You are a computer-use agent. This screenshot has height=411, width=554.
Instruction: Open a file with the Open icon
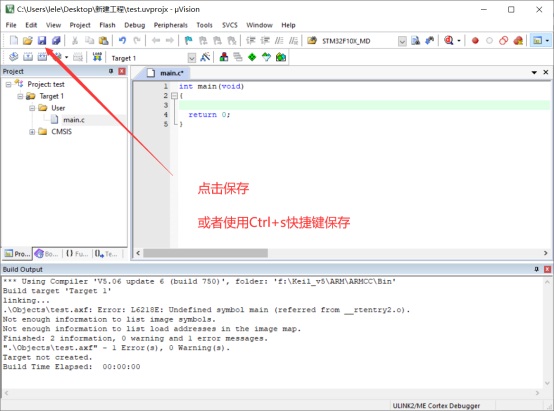point(28,41)
